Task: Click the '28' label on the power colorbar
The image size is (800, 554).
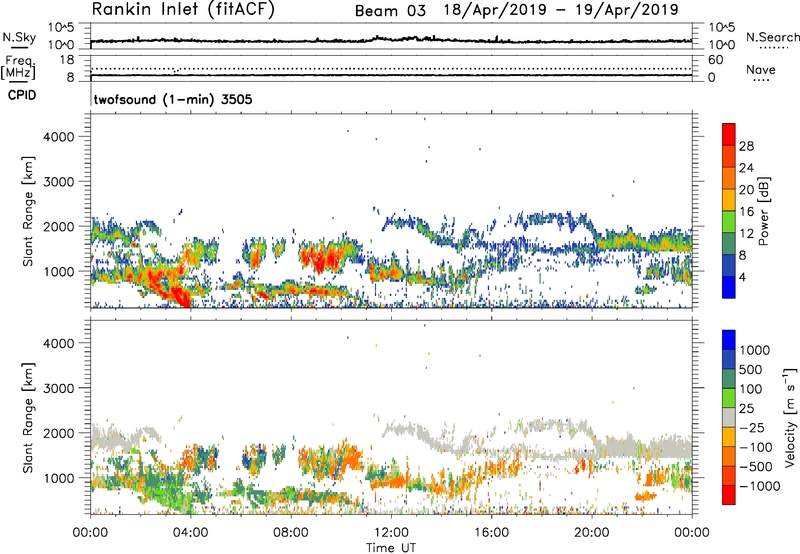Action: coord(746,146)
